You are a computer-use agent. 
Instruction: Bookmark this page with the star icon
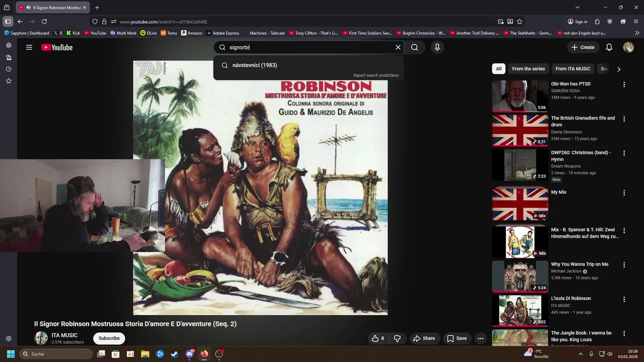click(x=520, y=22)
